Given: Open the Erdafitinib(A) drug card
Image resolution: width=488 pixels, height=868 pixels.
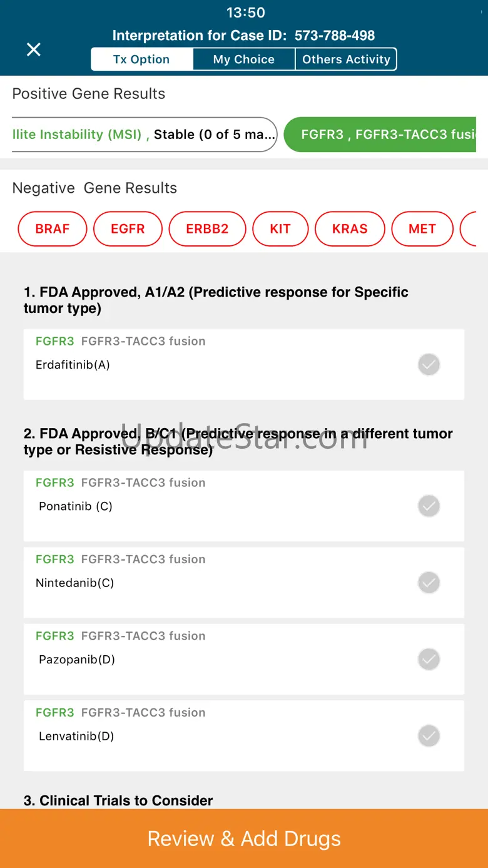Looking at the screenshot, I should [x=244, y=364].
